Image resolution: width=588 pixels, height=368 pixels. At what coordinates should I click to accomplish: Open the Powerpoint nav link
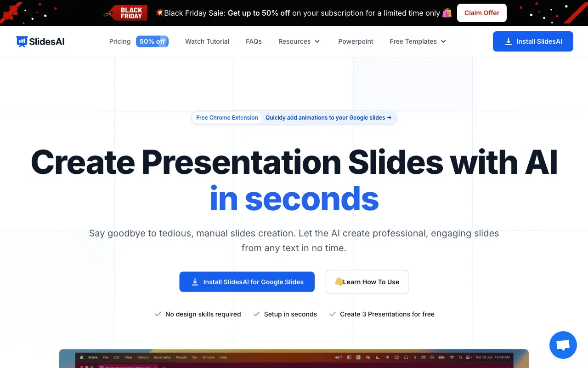point(356,41)
